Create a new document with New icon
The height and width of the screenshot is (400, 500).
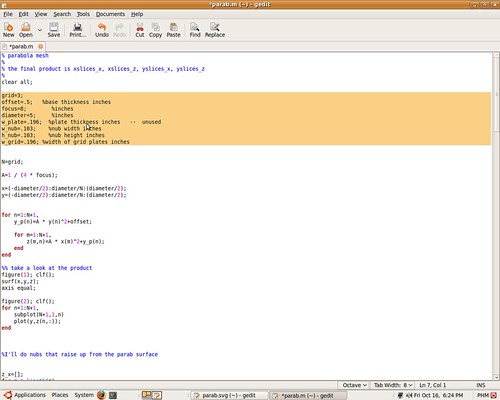click(9, 30)
